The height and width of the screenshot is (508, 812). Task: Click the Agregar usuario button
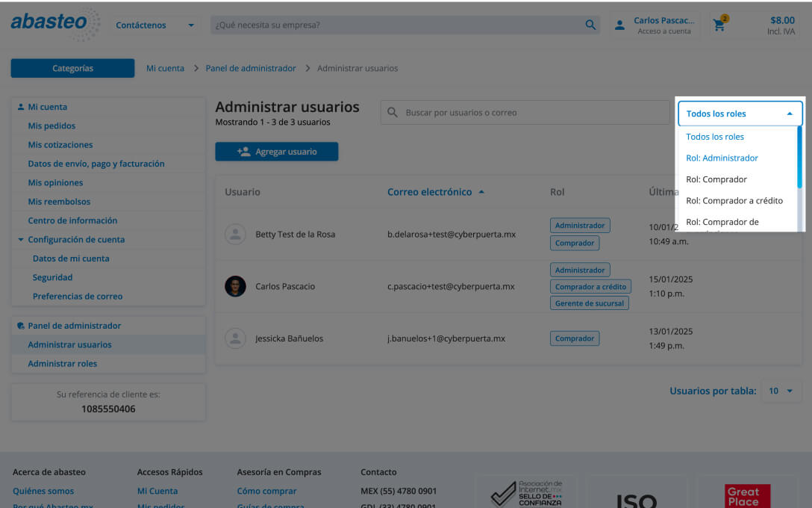(x=277, y=152)
